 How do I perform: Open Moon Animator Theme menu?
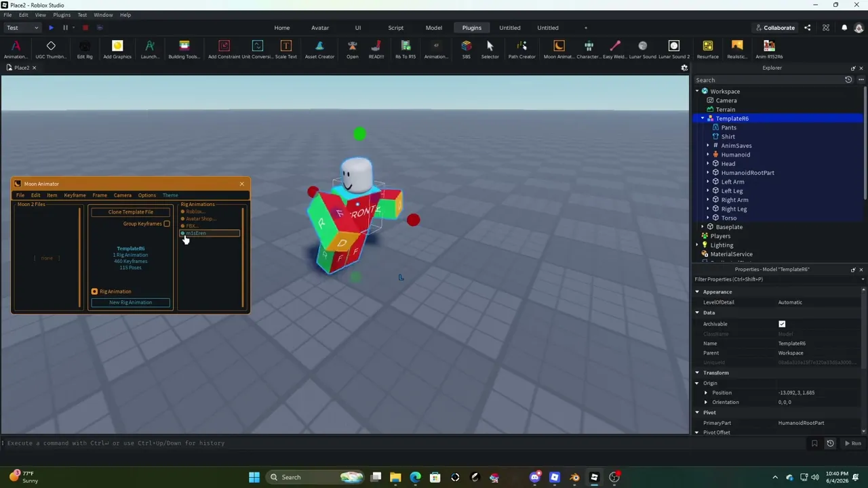[170, 195]
